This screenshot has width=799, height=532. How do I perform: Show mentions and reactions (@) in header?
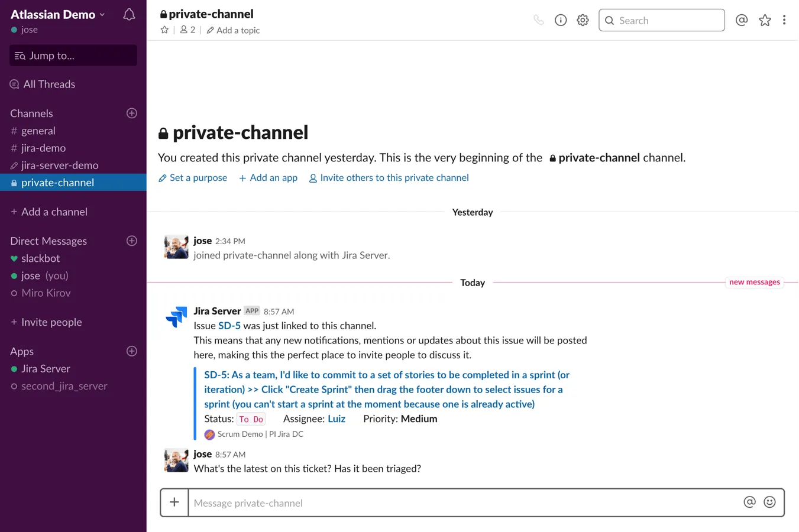(x=742, y=20)
